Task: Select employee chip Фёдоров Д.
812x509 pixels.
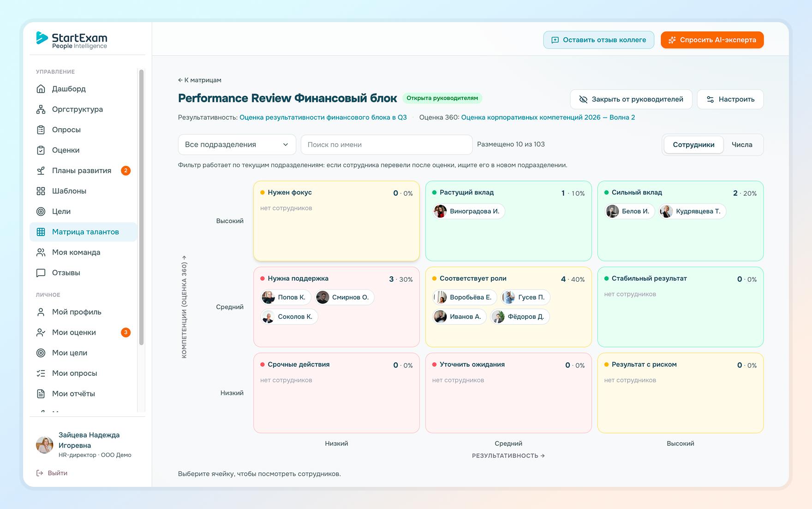Action: [x=519, y=317]
